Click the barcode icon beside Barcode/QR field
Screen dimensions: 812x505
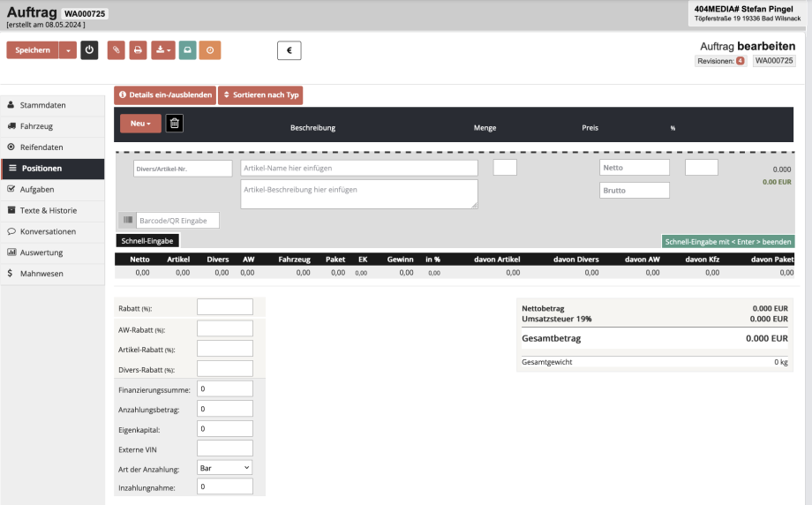[x=127, y=221]
